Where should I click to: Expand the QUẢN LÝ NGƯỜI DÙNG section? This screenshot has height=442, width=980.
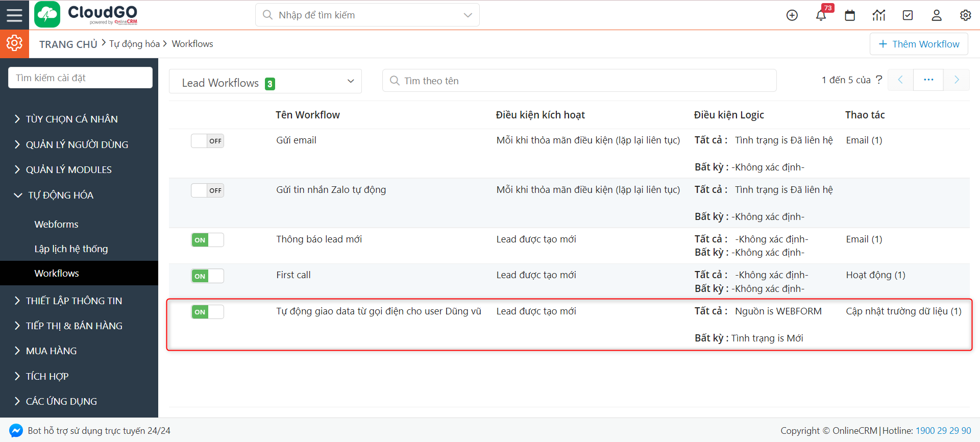pyautogui.click(x=77, y=144)
